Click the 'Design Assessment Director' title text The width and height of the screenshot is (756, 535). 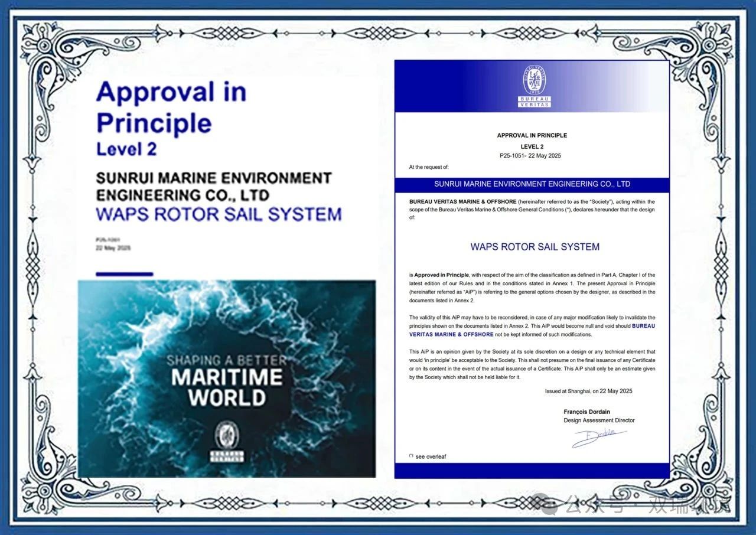[599, 420]
